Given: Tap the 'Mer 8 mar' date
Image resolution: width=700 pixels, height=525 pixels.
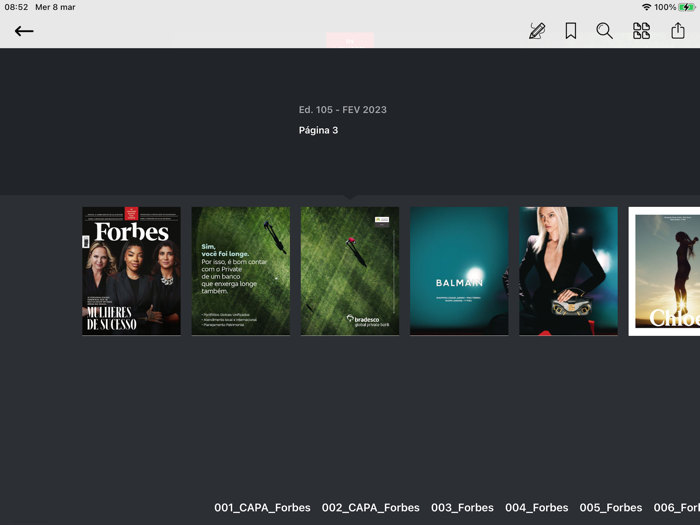Looking at the screenshot, I should click(55, 7).
